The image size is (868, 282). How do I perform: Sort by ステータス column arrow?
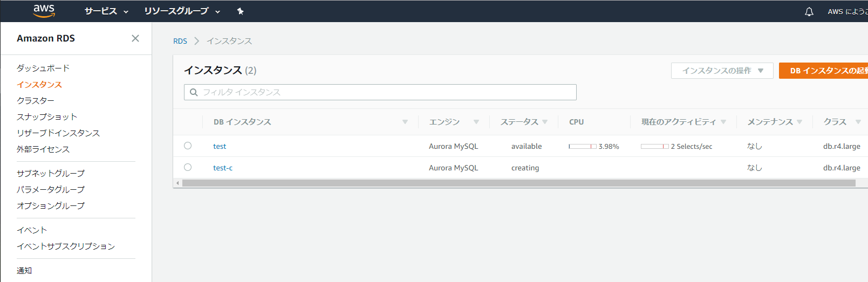(545, 122)
